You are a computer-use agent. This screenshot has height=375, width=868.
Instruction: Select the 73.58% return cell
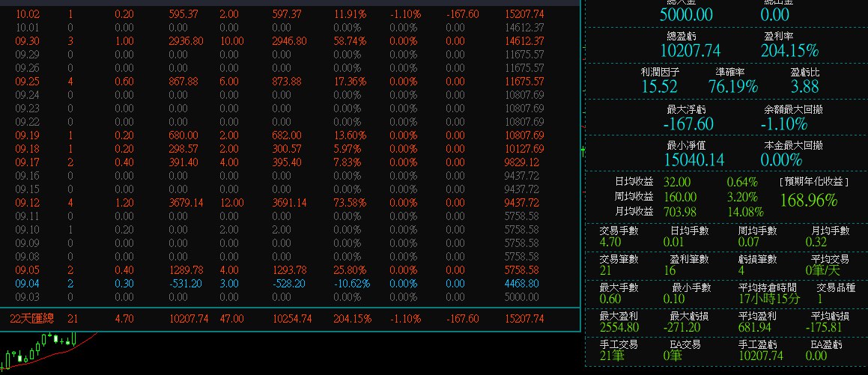(350, 202)
